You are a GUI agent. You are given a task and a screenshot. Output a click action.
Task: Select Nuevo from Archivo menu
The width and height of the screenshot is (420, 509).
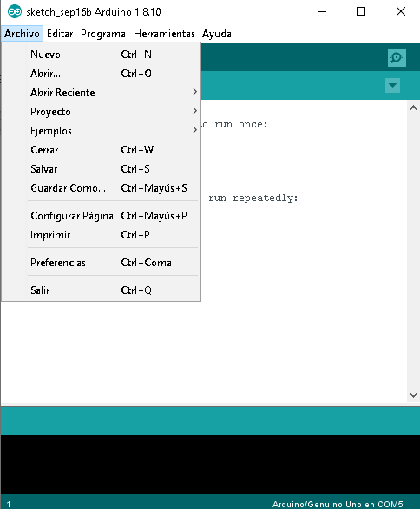(x=101, y=55)
